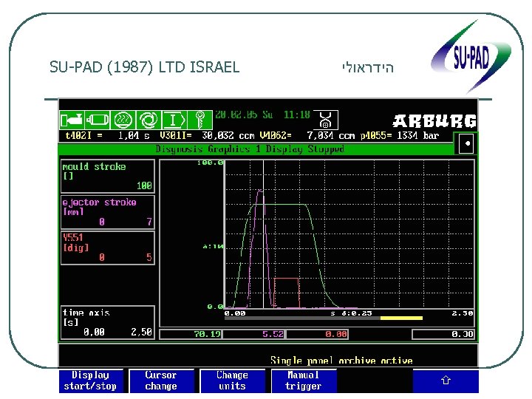
Task: Click the yellow time range bar below the graph
Action: 401,318
